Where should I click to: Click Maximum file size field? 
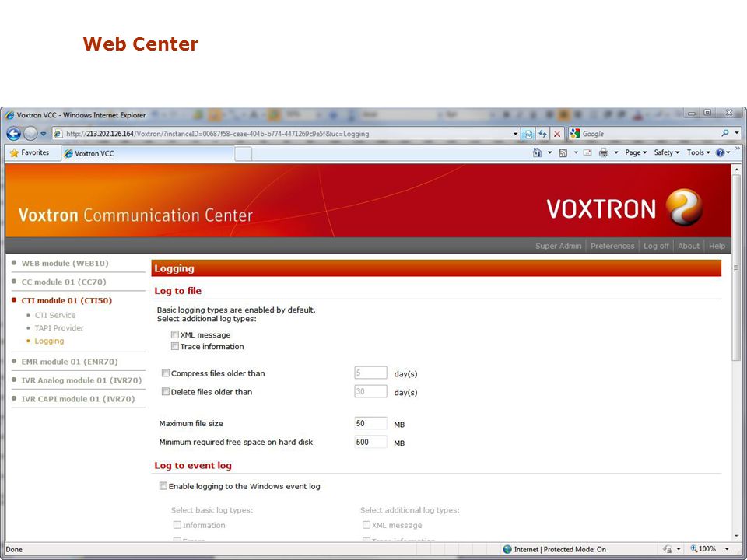[x=370, y=423]
